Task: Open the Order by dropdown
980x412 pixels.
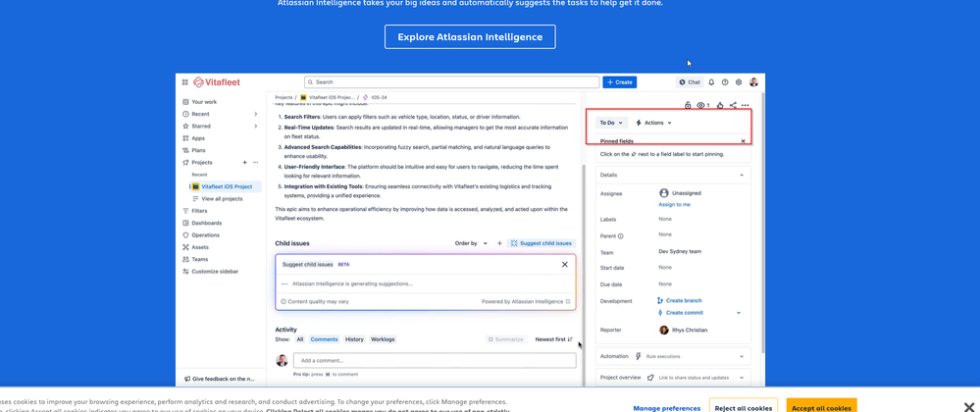Action: (x=471, y=243)
